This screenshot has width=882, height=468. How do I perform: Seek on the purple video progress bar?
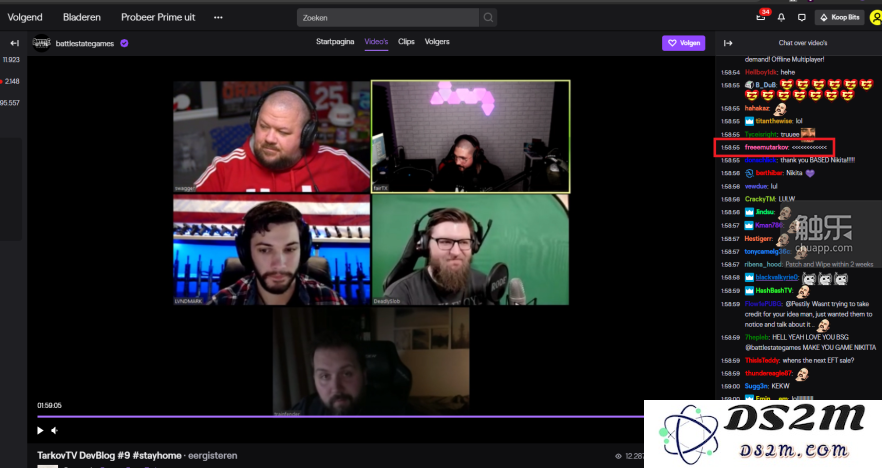(x=340, y=417)
